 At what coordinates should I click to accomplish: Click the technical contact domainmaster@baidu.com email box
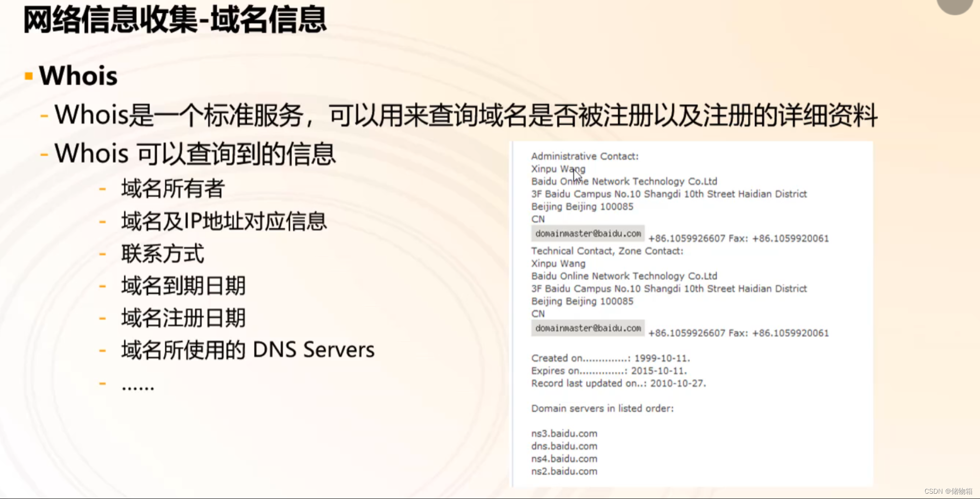[588, 328]
